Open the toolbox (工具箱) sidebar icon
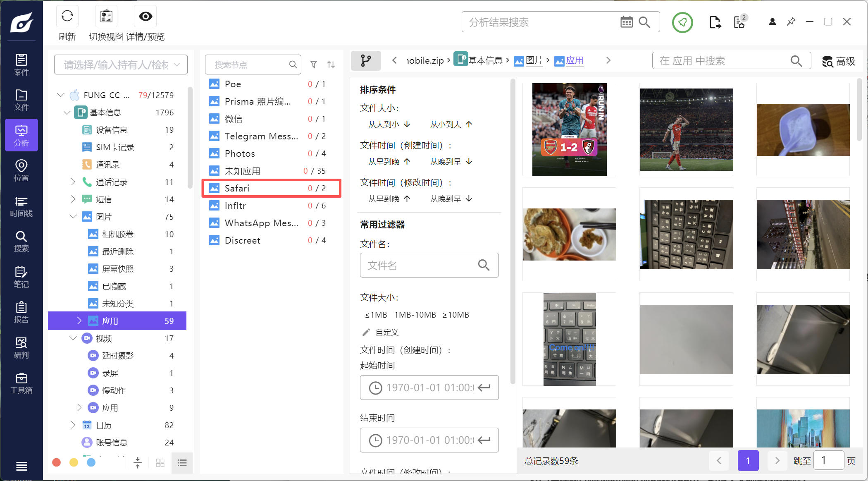 click(x=21, y=383)
